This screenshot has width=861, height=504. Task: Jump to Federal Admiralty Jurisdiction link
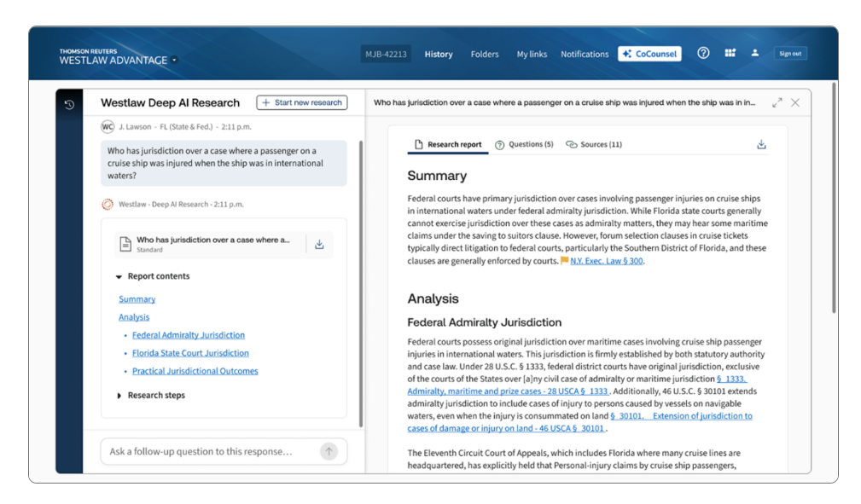coord(189,335)
